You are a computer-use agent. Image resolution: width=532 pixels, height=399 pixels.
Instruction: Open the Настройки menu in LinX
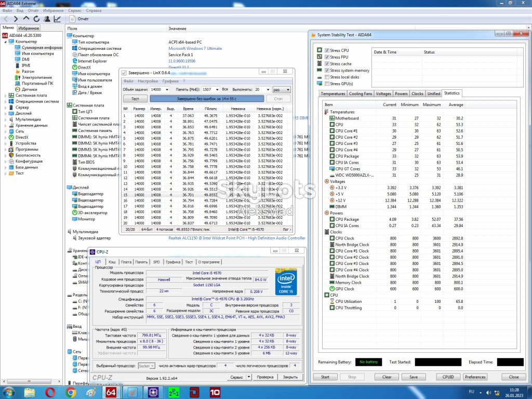[x=148, y=81]
